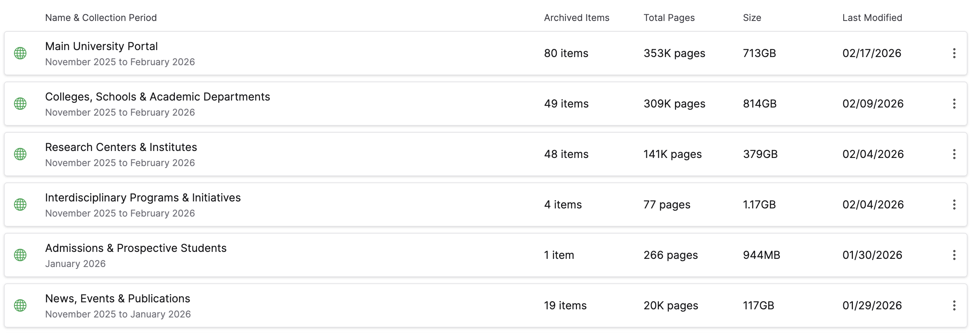This screenshot has width=980, height=333.
Task: Select the News, Events & Publications row
Action: [350, 305]
